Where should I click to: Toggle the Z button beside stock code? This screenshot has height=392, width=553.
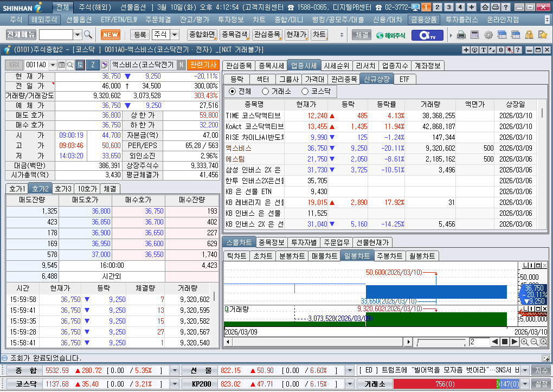[93, 65]
